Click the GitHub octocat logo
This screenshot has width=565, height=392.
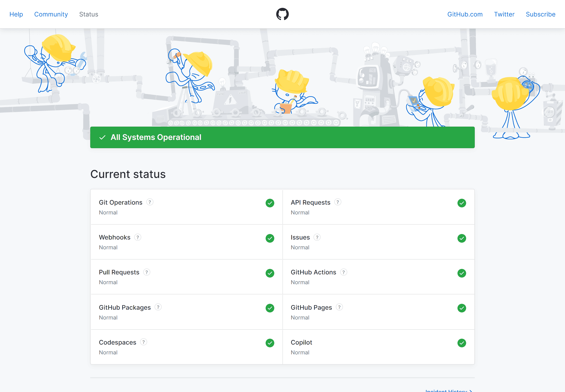point(282,14)
